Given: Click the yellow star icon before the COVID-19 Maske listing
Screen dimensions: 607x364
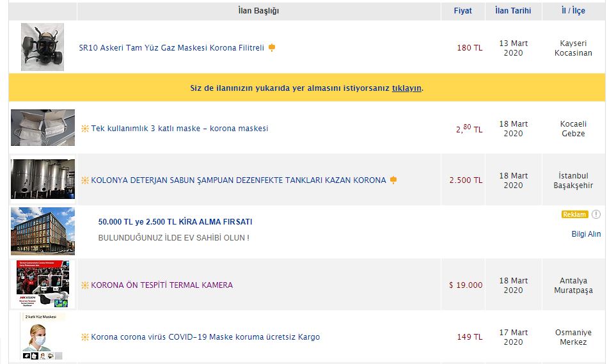Looking at the screenshot, I should (x=84, y=337).
